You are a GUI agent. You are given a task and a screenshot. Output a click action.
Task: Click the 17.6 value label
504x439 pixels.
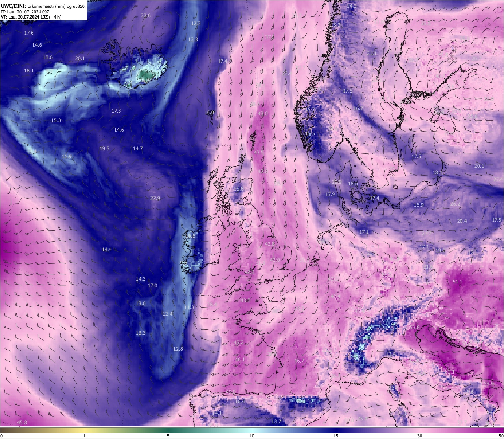click(29, 33)
